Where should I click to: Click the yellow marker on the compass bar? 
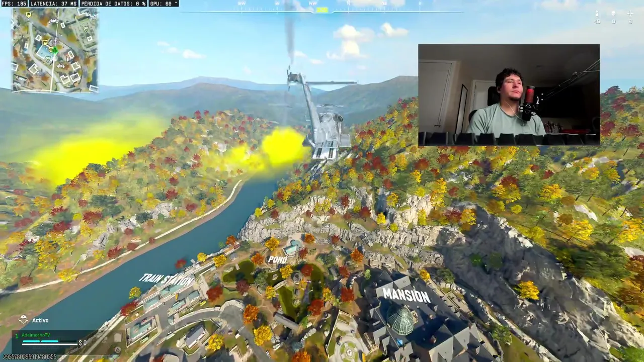322,10
